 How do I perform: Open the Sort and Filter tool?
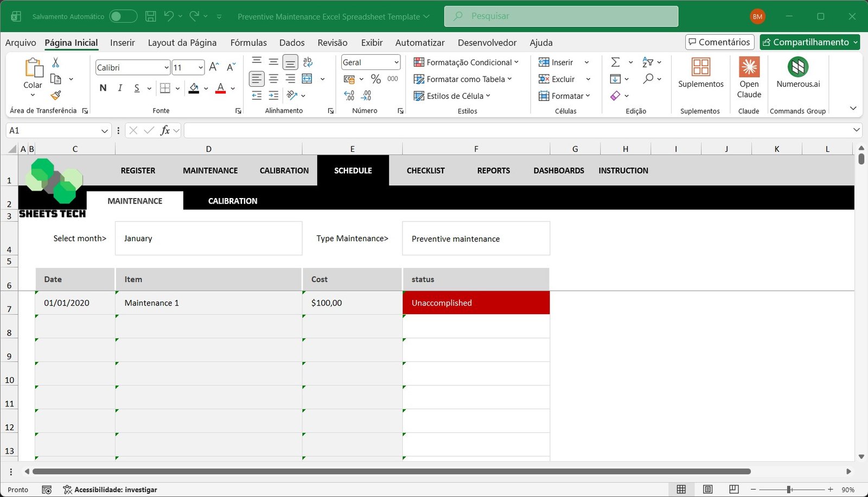click(647, 62)
